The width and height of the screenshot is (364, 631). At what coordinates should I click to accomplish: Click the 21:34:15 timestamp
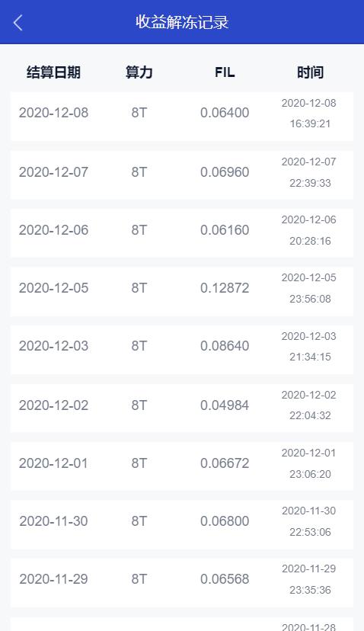(310, 357)
